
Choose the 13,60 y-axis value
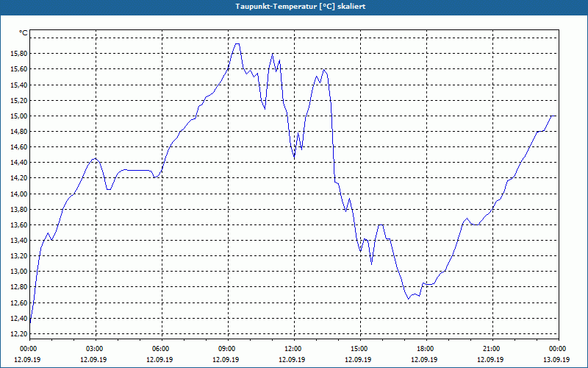tap(19, 225)
